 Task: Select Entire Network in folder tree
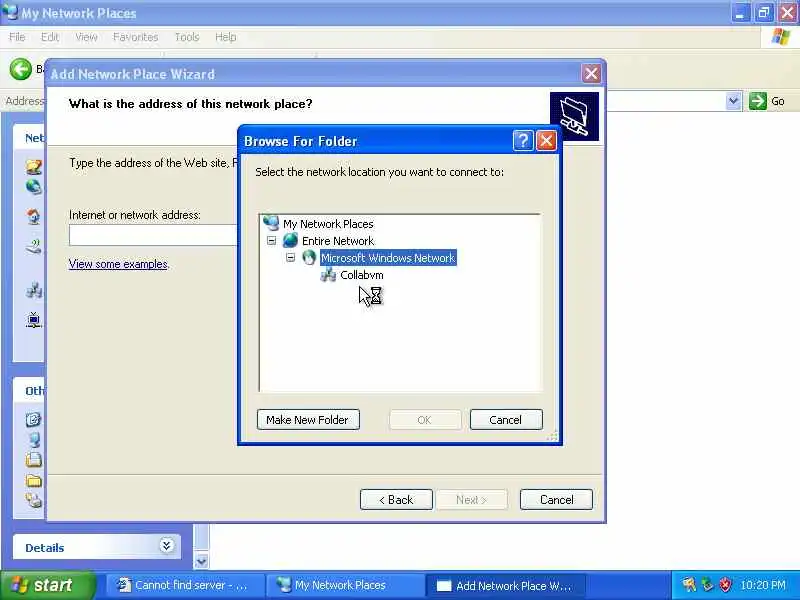(x=338, y=241)
